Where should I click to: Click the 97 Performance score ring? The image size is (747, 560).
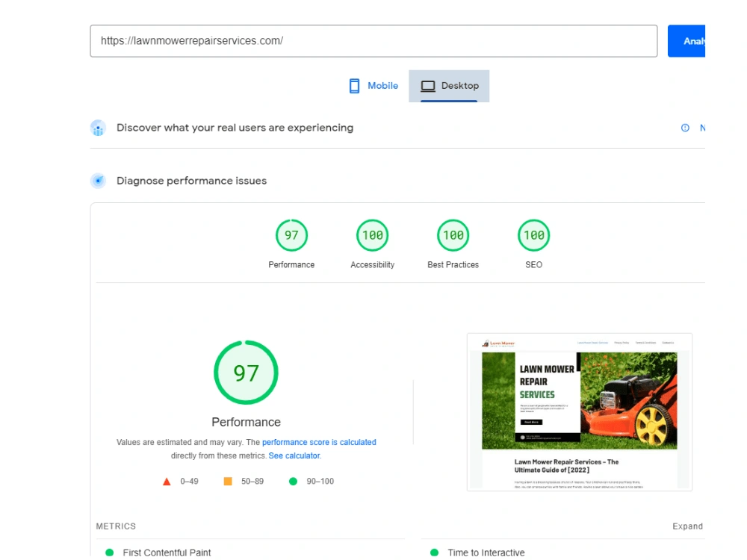[x=246, y=372]
